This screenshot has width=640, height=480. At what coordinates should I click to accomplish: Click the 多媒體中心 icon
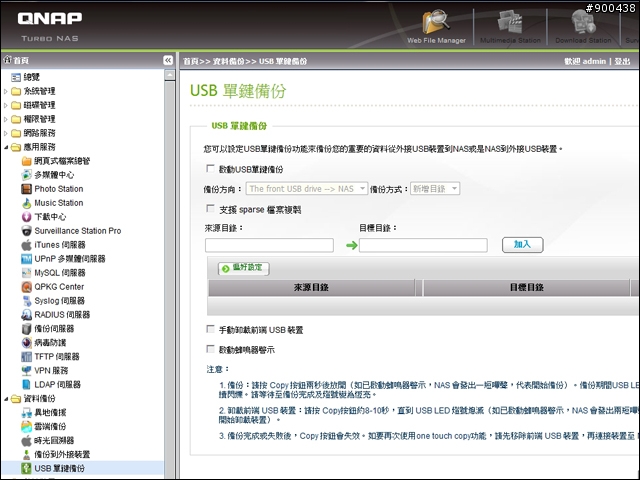click(27, 175)
